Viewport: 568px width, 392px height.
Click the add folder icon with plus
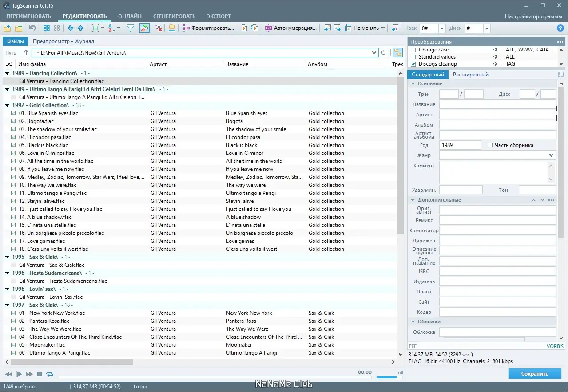coord(19,28)
